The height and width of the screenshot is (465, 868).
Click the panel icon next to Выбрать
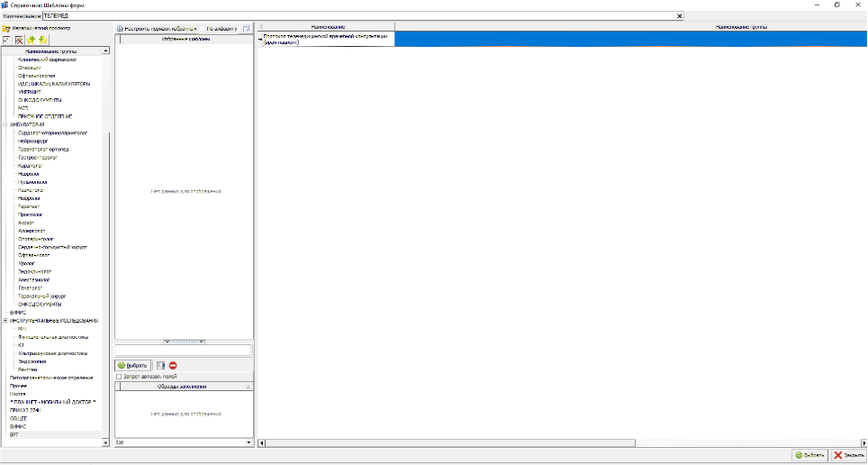[160, 365]
